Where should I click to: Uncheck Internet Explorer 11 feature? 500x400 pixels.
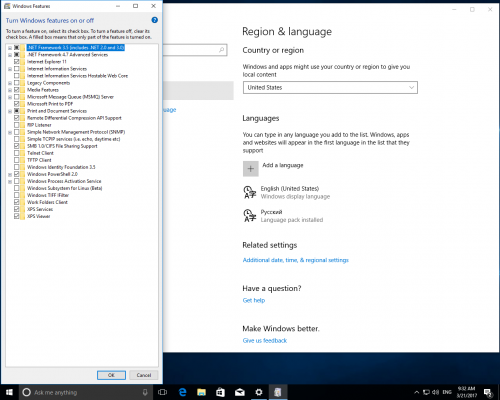pos(16,62)
